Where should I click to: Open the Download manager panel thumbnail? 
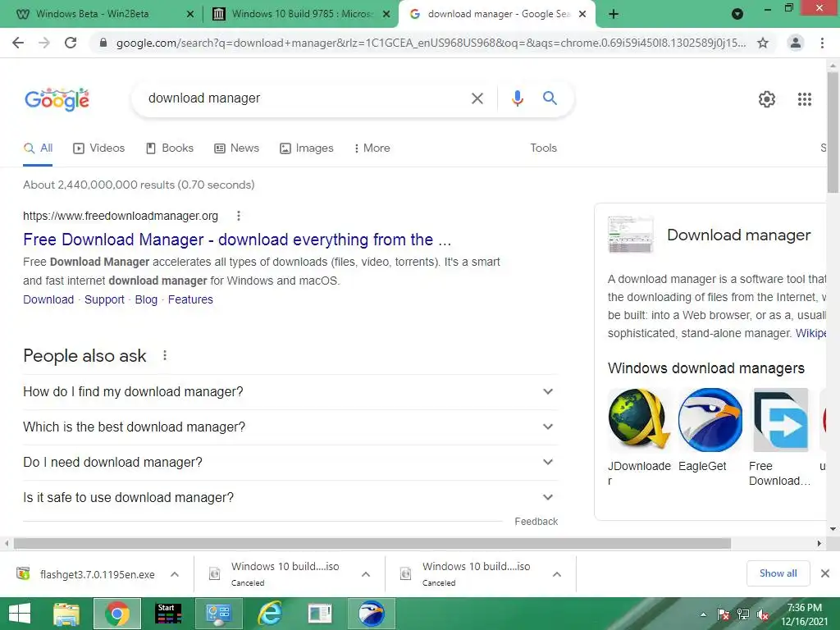pos(631,235)
